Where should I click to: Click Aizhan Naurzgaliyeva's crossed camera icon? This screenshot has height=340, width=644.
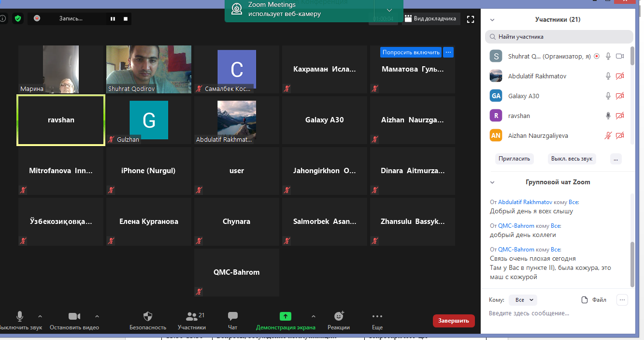point(620,135)
